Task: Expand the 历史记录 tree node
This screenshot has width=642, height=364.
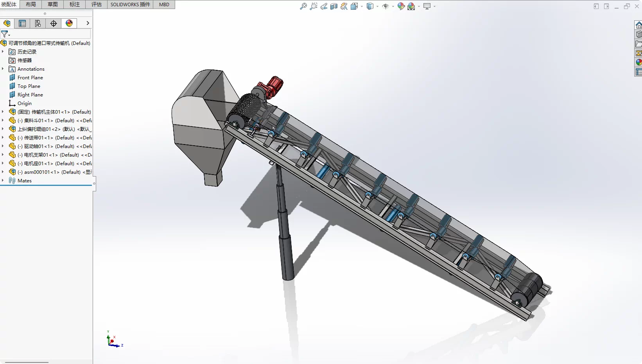Action: pyautogui.click(x=3, y=52)
